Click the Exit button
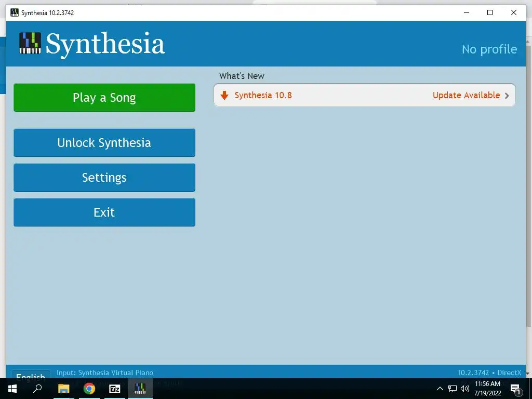The image size is (532, 399). (x=104, y=212)
